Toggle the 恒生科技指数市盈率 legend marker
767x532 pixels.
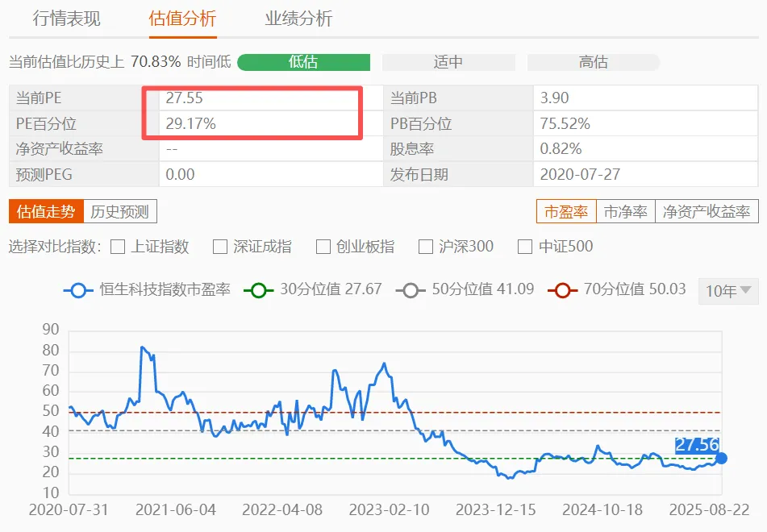pos(78,290)
